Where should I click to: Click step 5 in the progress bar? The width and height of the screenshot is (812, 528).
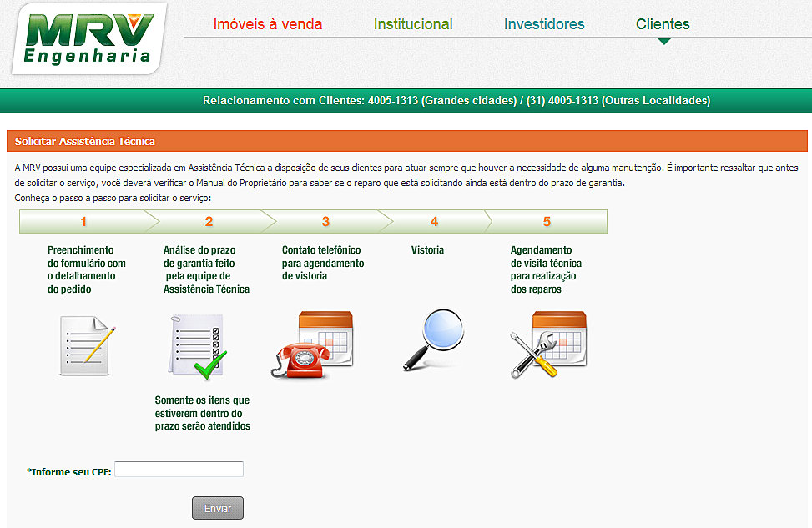coord(547,222)
